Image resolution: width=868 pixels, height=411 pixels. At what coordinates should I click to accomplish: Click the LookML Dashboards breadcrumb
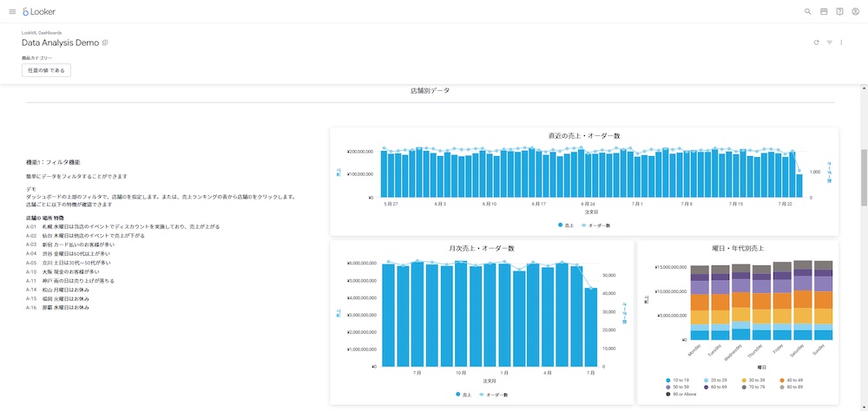[x=42, y=33]
